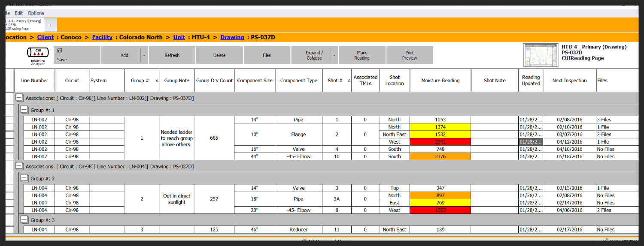Click the Group # column sort arrow
Image resolution: width=644 pixels, height=246 pixels.
coord(157,81)
